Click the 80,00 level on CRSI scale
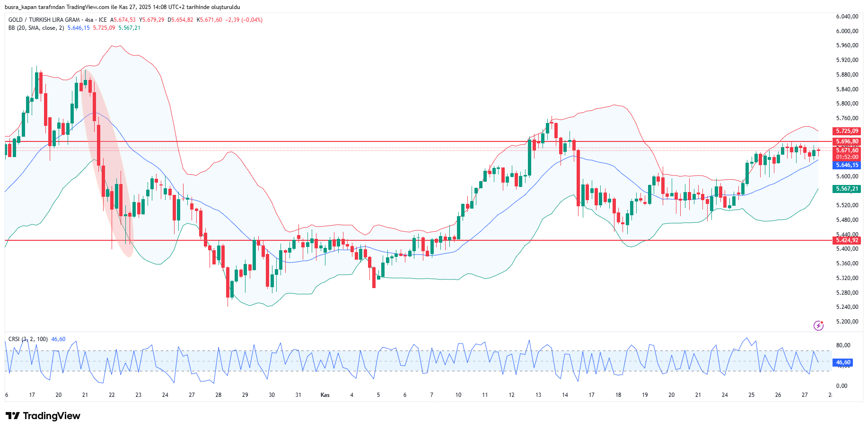The width and height of the screenshot is (868, 430). pyautogui.click(x=843, y=345)
